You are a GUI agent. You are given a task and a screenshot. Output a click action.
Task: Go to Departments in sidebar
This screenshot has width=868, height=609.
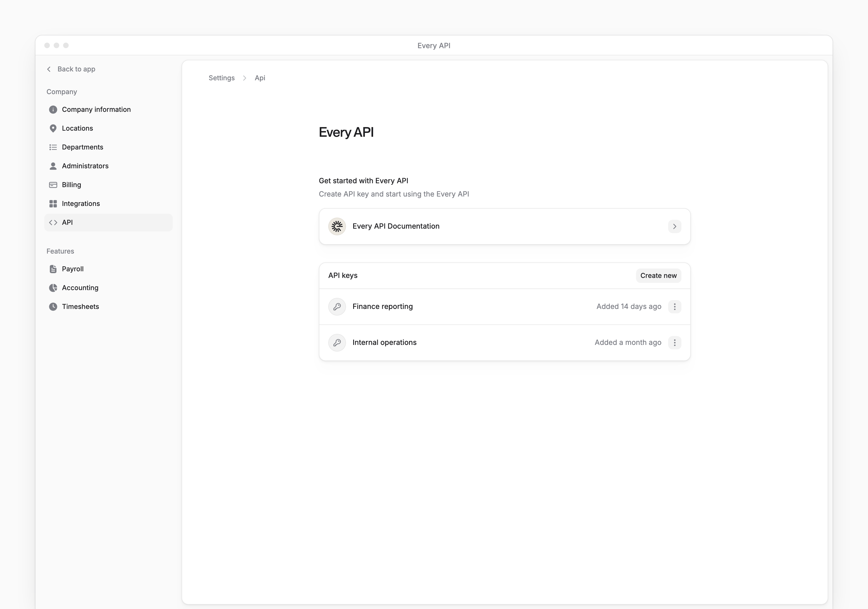[x=108, y=147]
